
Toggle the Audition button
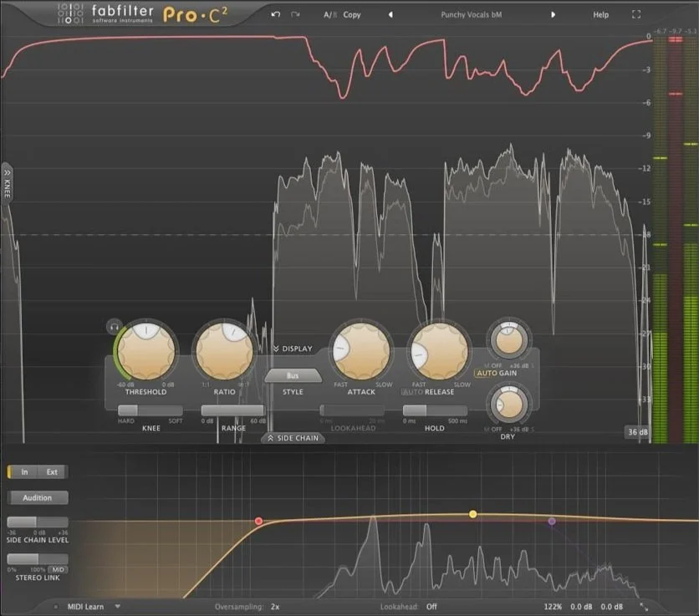pos(38,498)
